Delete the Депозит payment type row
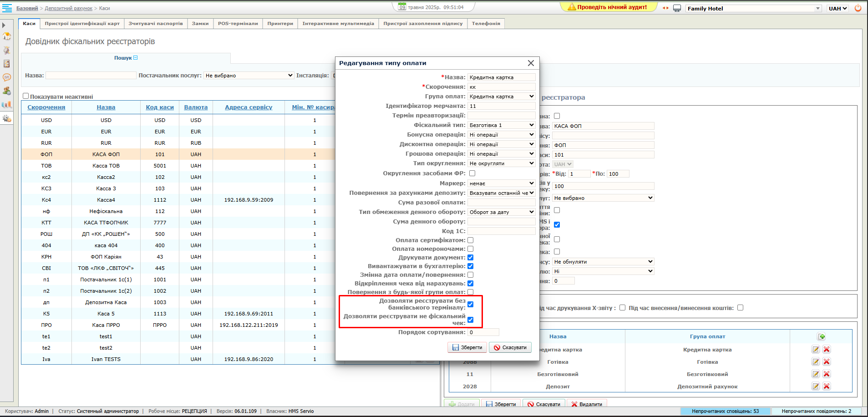The image size is (868, 417). click(x=827, y=386)
